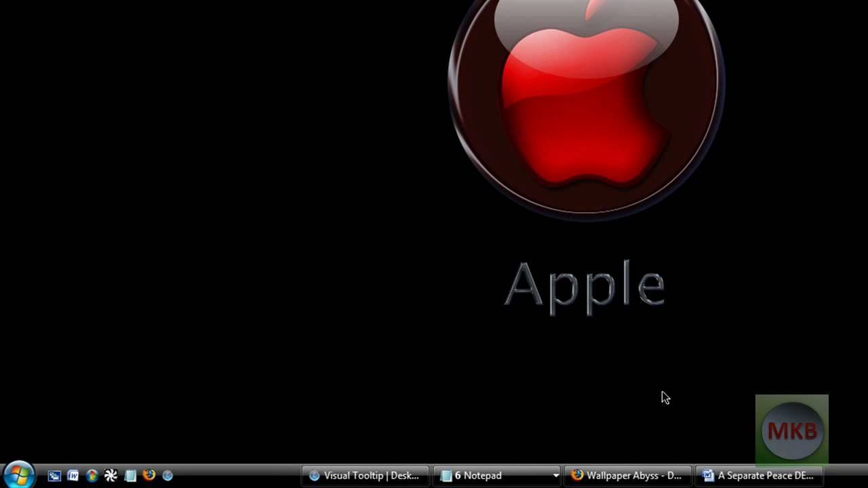Launch Firefox from the Quick Launch bar
The image size is (868, 488).
click(x=149, y=475)
